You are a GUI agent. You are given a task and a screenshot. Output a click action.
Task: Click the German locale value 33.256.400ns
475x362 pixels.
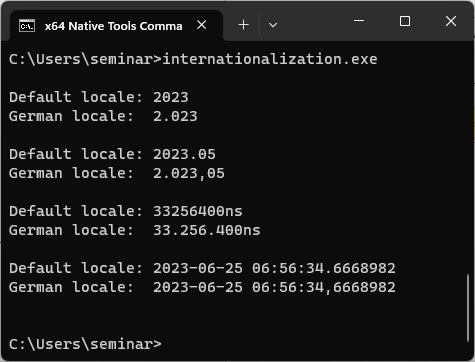(207, 230)
